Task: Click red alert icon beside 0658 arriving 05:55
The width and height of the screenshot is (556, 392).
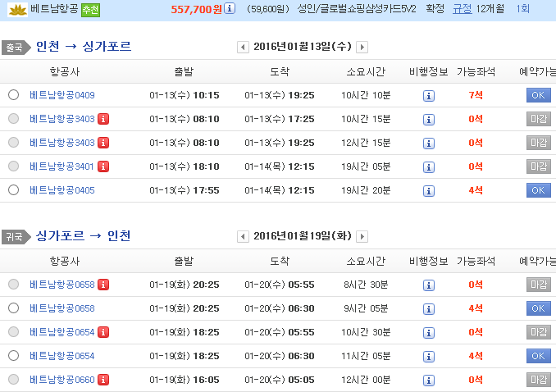Action: click(103, 285)
